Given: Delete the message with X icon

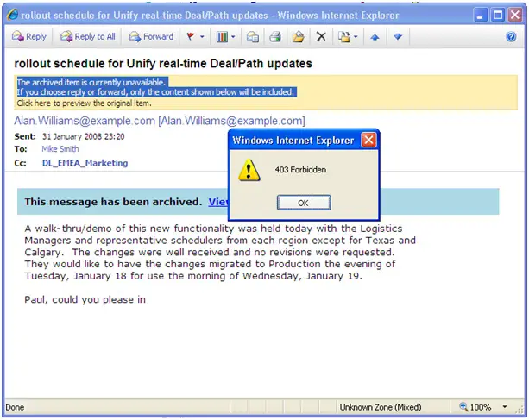Looking at the screenshot, I should pos(321,36).
